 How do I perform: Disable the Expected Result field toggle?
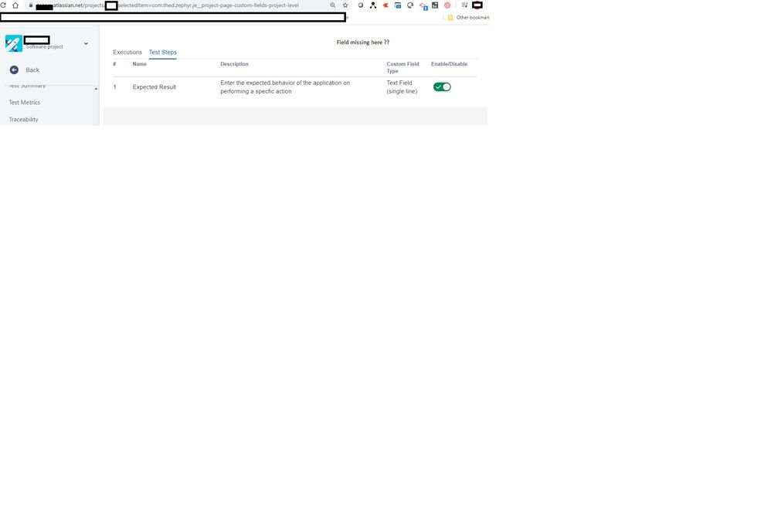(x=440, y=86)
